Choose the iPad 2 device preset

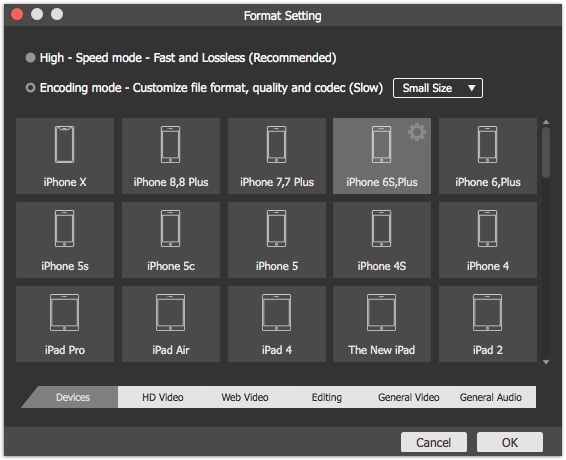(488, 324)
